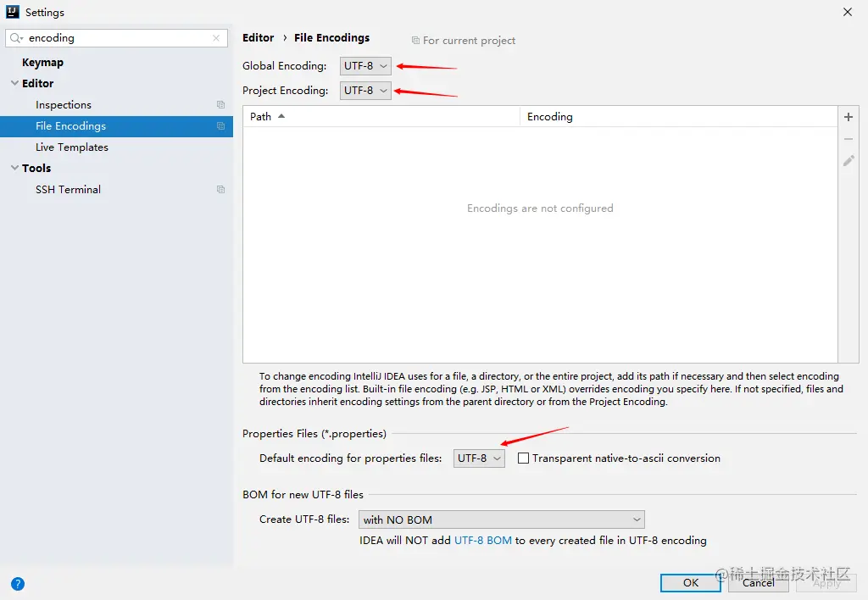This screenshot has width=868, height=600.
Task: Click the IntelliJ IDEA logo icon
Action: pos(12,12)
